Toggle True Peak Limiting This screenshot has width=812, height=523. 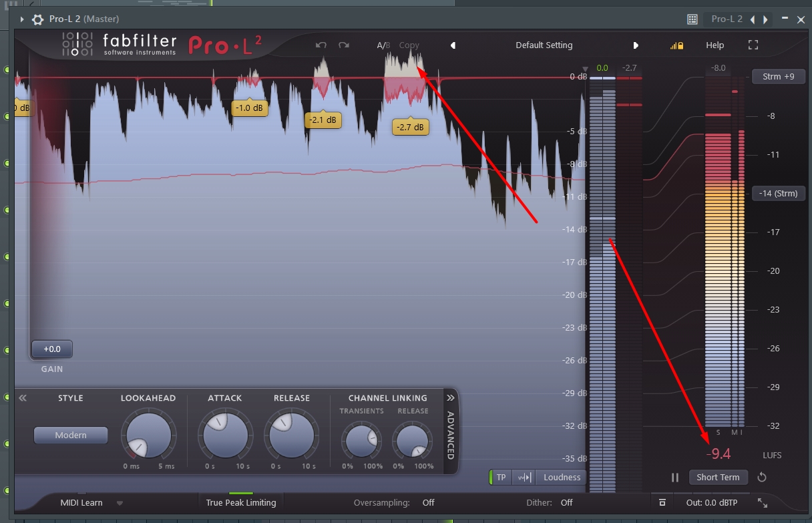click(241, 502)
